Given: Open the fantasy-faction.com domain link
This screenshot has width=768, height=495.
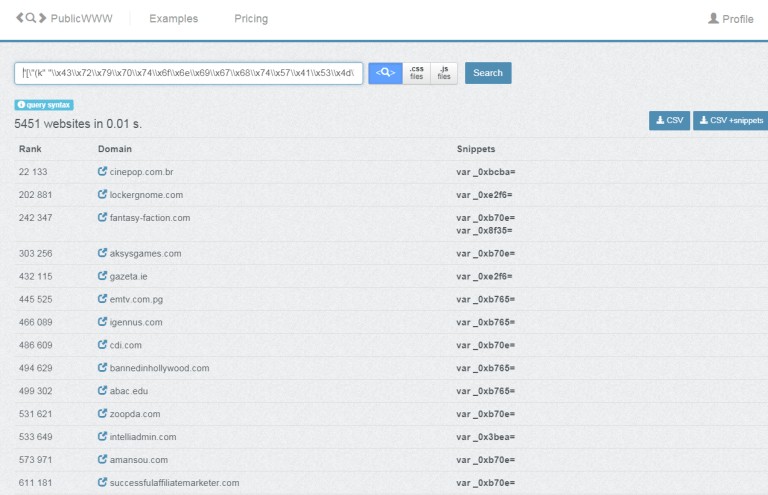Looking at the screenshot, I should (x=150, y=218).
